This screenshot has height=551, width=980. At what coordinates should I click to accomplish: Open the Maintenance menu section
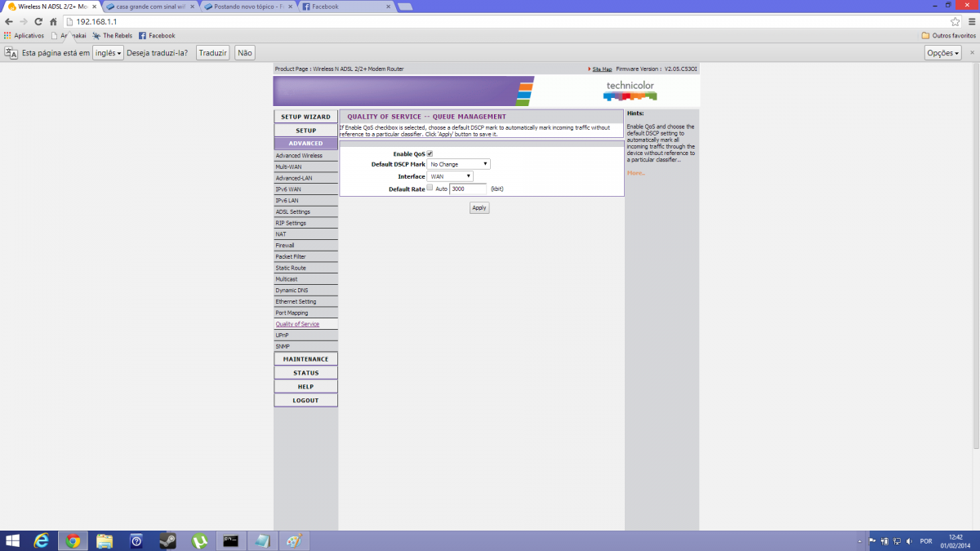click(305, 359)
